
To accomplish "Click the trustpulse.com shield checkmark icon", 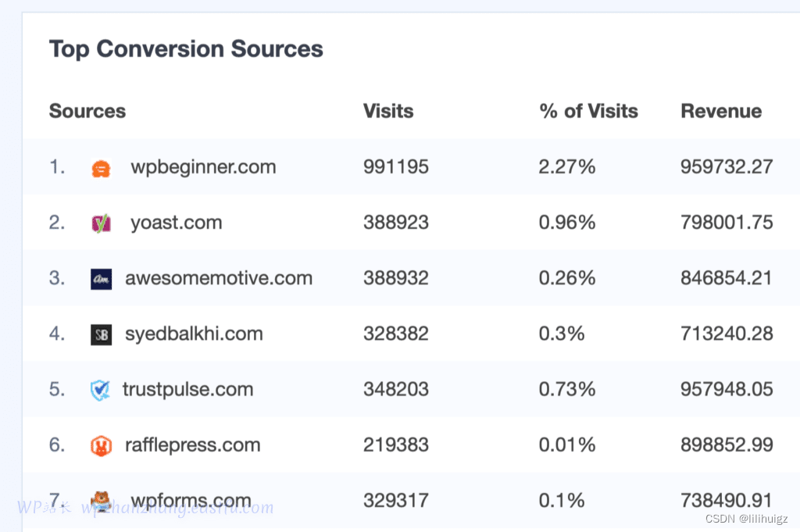I will click(x=100, y=390).
